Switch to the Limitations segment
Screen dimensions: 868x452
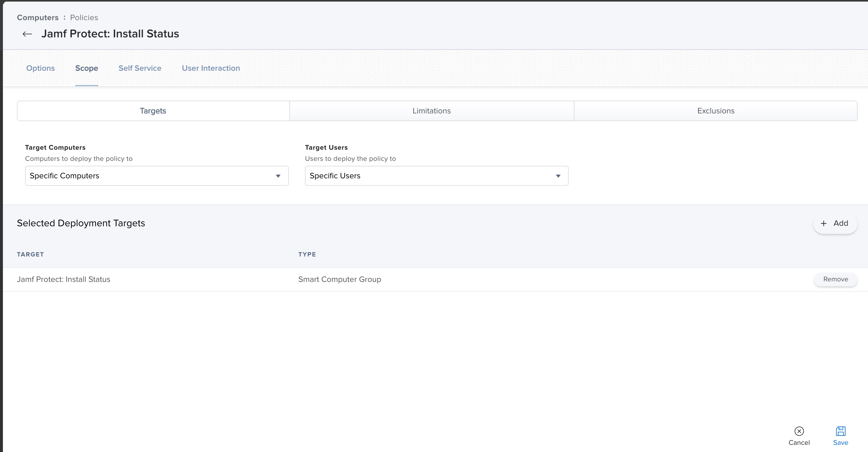pos(432,111)
